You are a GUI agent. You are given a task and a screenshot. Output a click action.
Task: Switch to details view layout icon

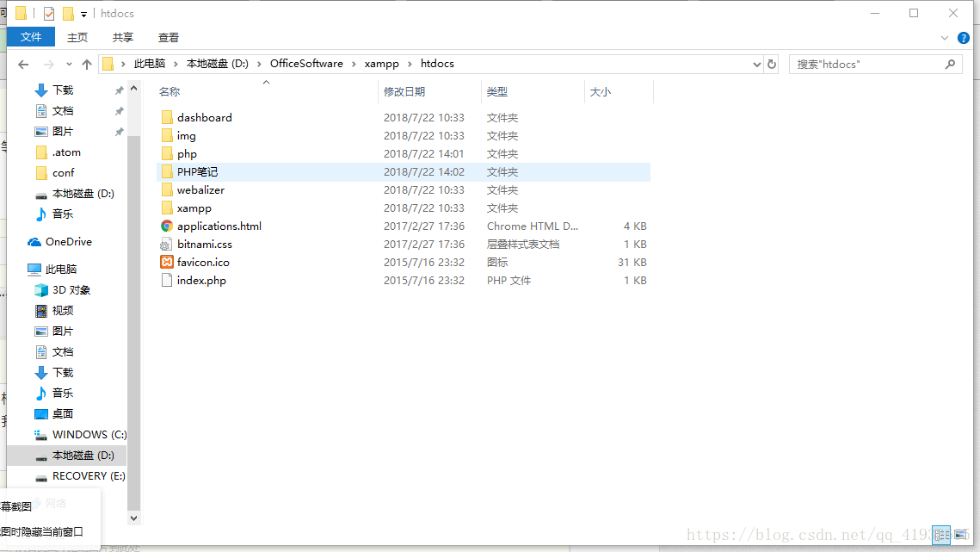942,535
